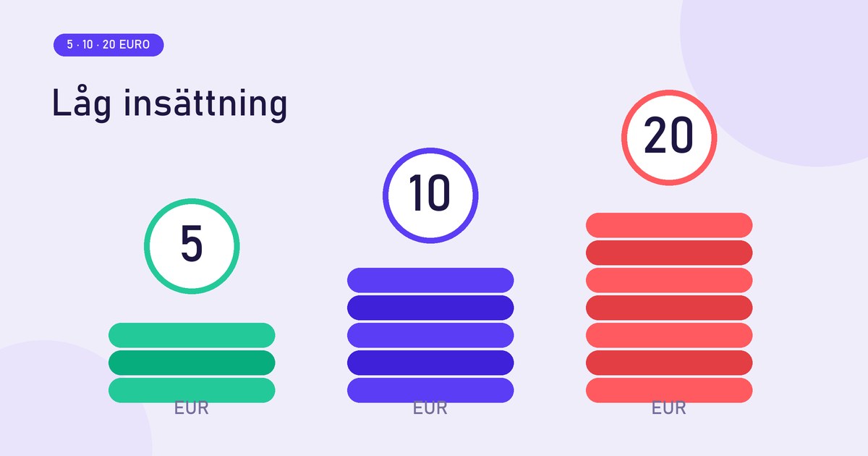The image size is (868, 456).
Task: Click the purple coin labeled 10
Action: (x=430, y=195)
